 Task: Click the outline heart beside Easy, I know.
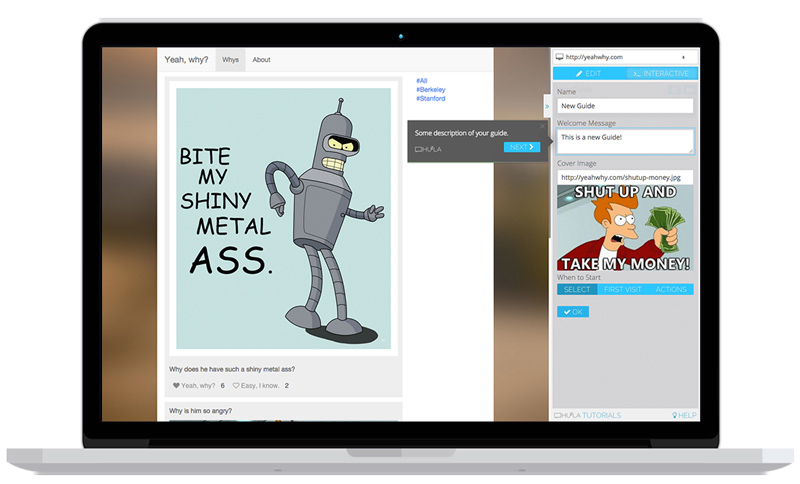tap(236, 386)
